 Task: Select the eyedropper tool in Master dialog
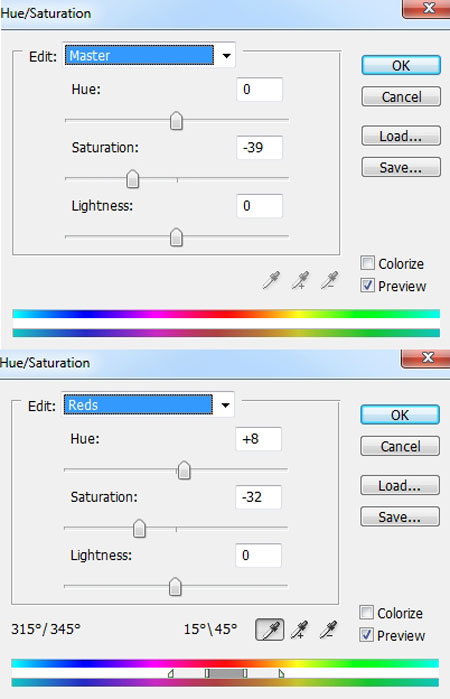click(271, 280)
